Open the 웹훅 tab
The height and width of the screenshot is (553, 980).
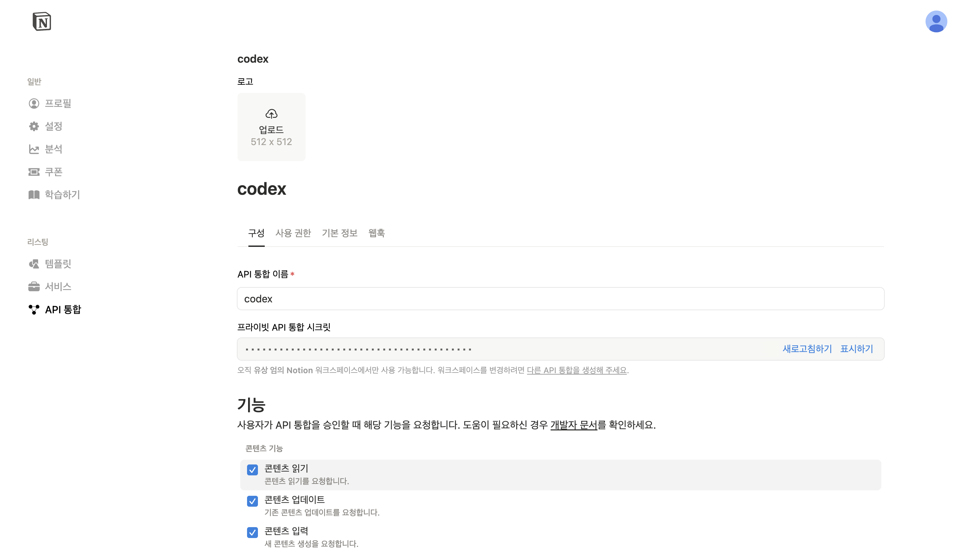(376, 233)
